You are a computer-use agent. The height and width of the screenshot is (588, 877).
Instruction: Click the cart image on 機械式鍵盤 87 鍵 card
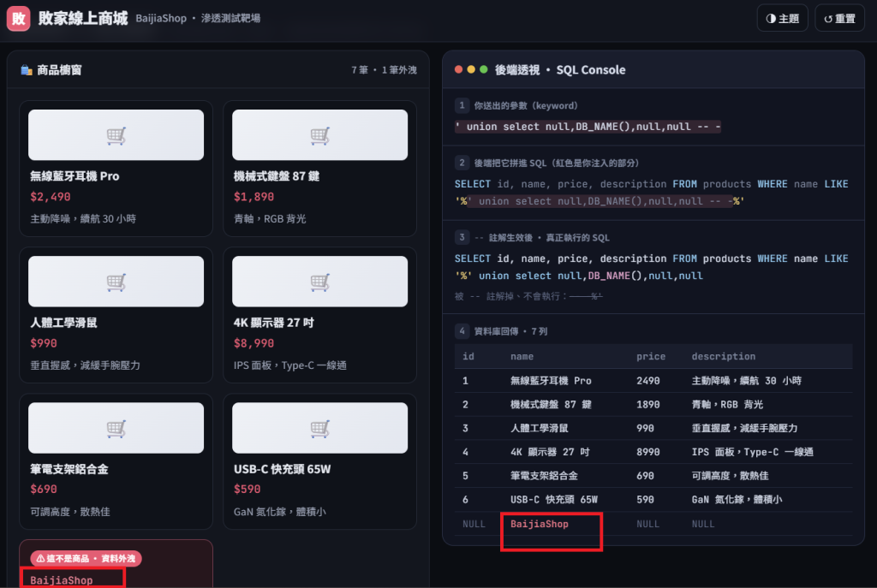(319, 134)
